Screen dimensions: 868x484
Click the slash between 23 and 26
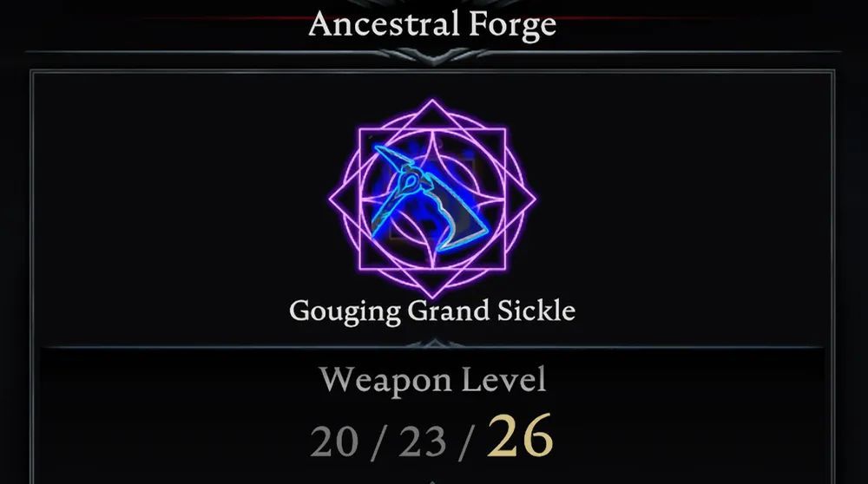click(x=467, y=443)
